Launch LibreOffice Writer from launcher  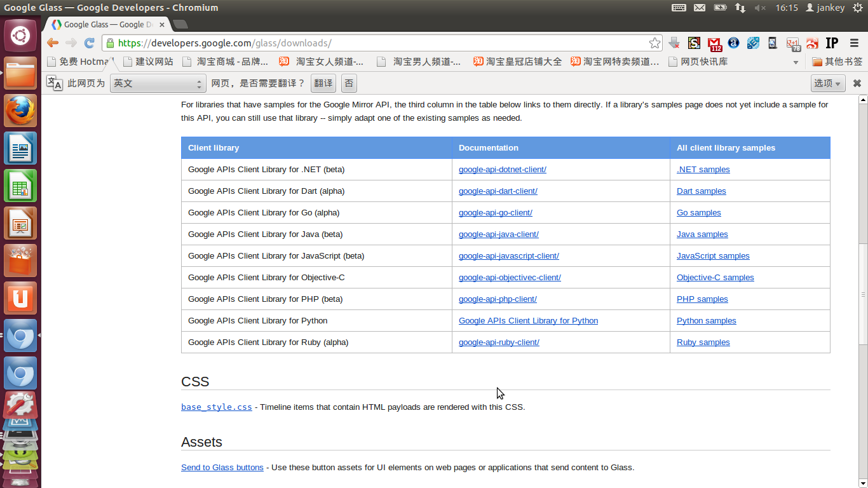tap(20, 148)
